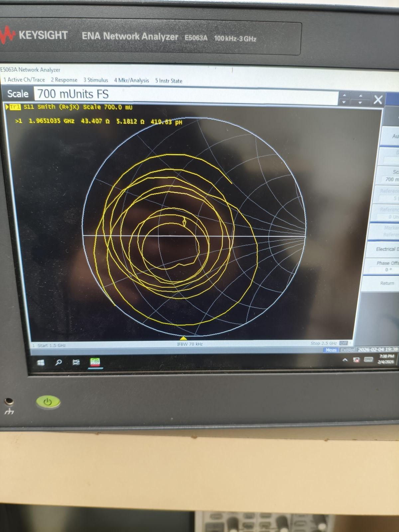This screenshot has width=399, height=532.
Task: Click the Scale label beside the entry field
Action: pos(18,94)
